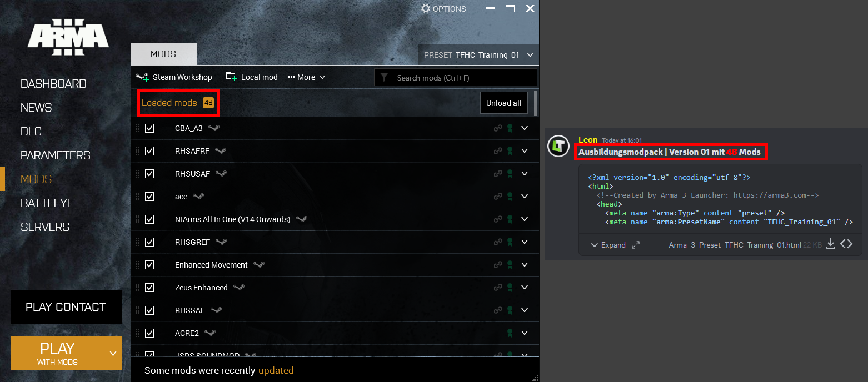Image resolution: width=868 pixels, height=382 pixels.
Task: Click the code brackets icon on attachment
Action: tap(846, 244)
